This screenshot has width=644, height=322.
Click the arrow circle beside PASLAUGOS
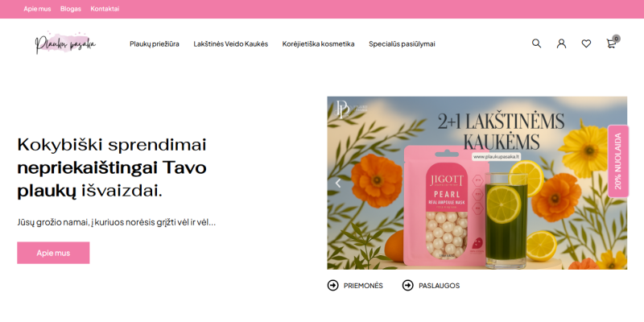tap(408, 286)
